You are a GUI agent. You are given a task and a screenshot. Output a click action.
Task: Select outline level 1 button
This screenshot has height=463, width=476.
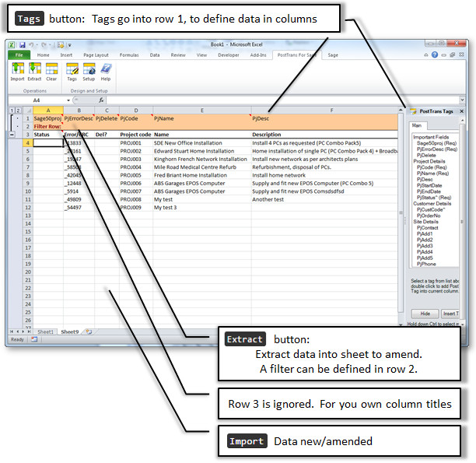pos(12,110)
